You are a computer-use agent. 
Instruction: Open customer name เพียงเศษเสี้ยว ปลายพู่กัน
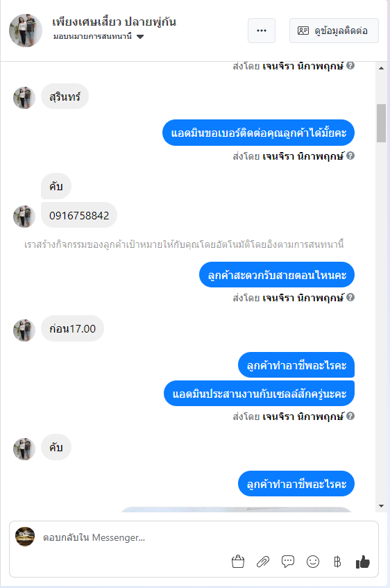(114, 22)
